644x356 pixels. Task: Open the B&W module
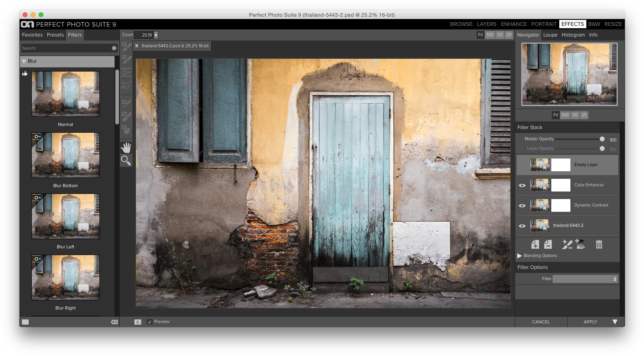594,24
